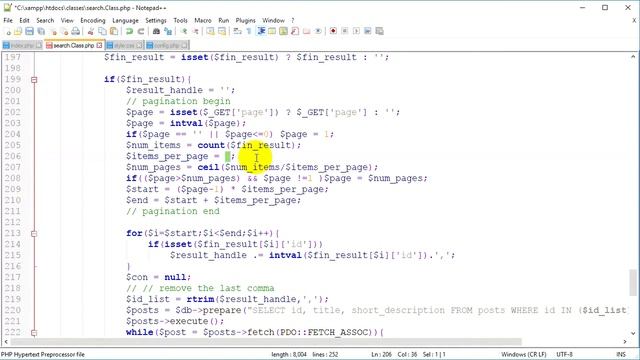Paste the clipboard using the toolbar icon
This screenshot has height=360, width=640.
click(x=114, y=31)
